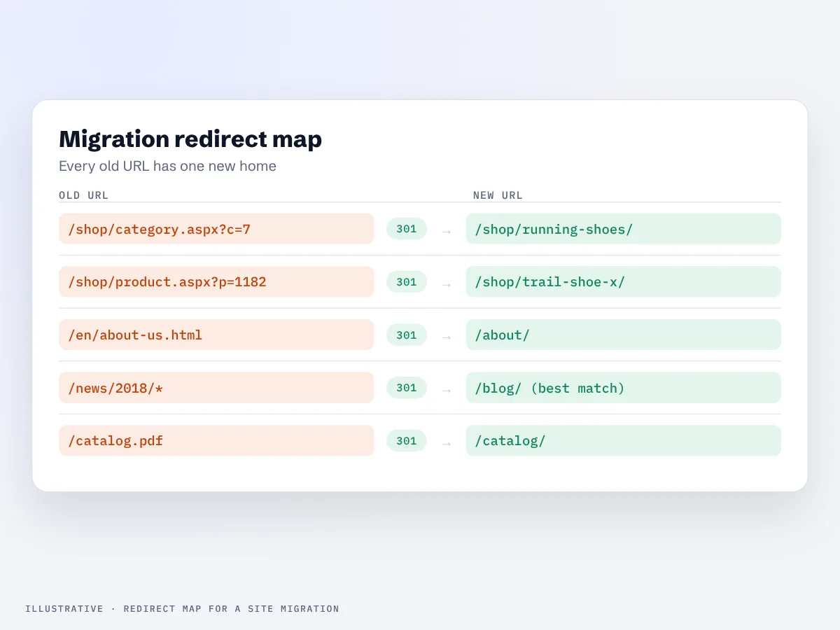
Task: Click the arrow icon before /catalog/
Action: (447, 444)
